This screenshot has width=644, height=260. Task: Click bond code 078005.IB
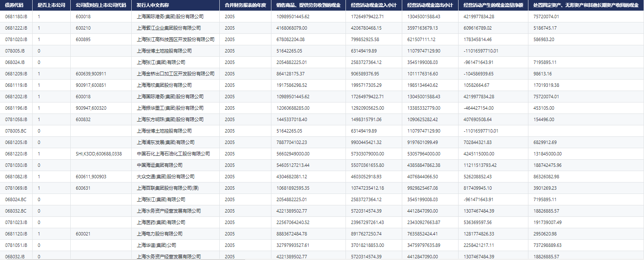point(15,51)
